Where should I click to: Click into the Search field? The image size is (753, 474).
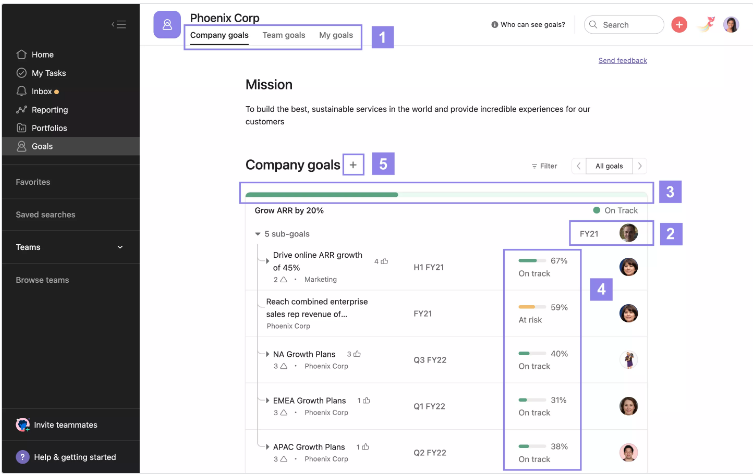point(624,25)
